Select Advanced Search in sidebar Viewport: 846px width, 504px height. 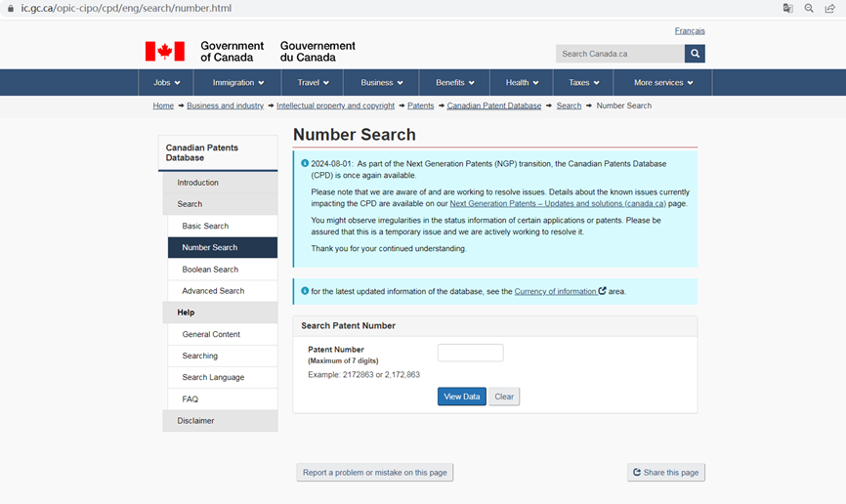coord(213,291)
